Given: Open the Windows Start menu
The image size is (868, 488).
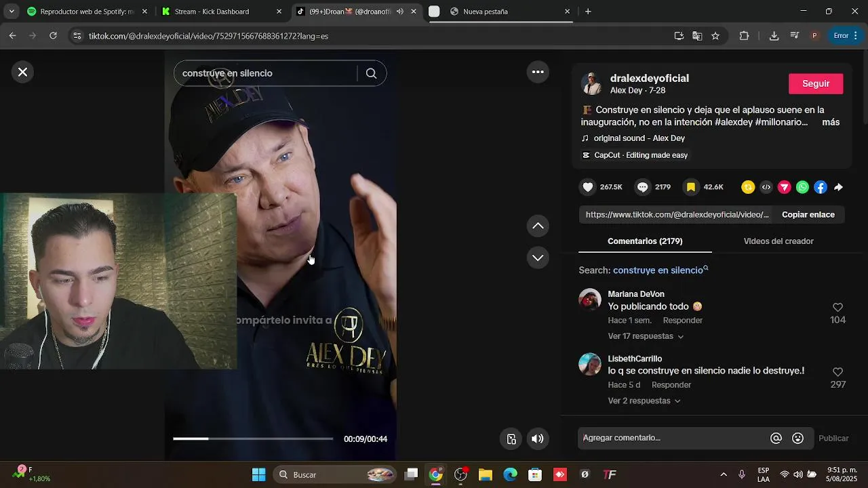Looking at the screenshot, I should pyautogui.click(x=259, y=474).
